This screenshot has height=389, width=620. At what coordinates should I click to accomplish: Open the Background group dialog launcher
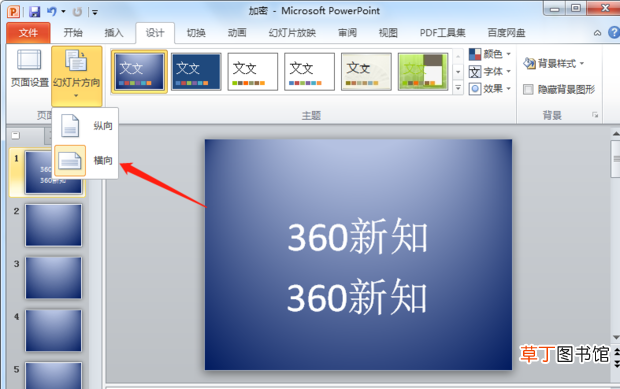[x=595, y=115]
